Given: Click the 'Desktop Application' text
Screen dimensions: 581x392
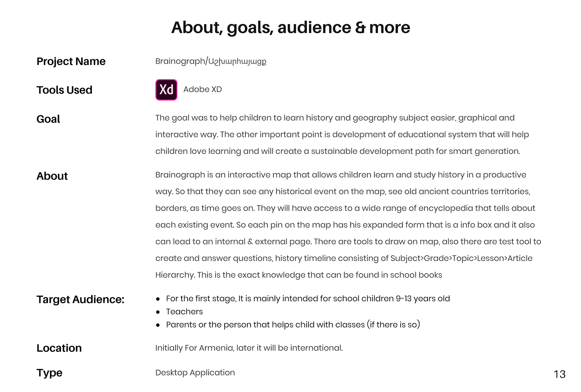Looking at the screenshot, I should (195, 373).
